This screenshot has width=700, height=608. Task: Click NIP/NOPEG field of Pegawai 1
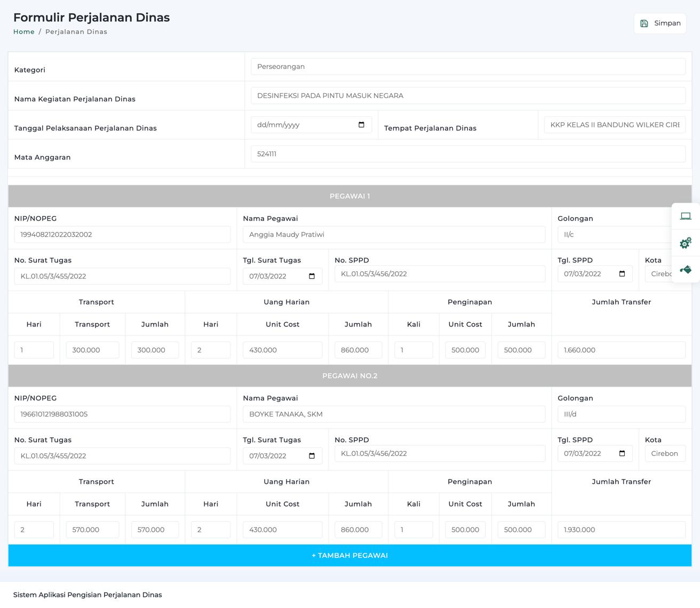[122, 235]
